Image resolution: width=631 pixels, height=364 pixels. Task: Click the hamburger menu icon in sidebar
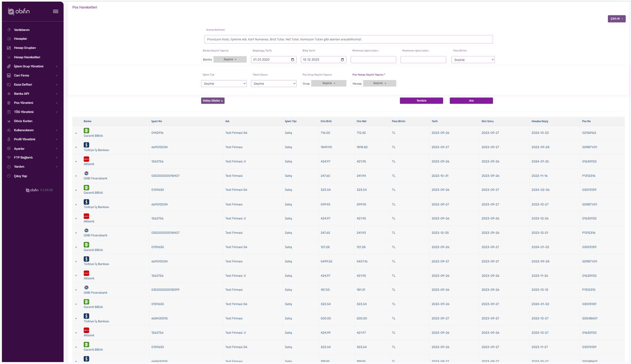(56, 11)
